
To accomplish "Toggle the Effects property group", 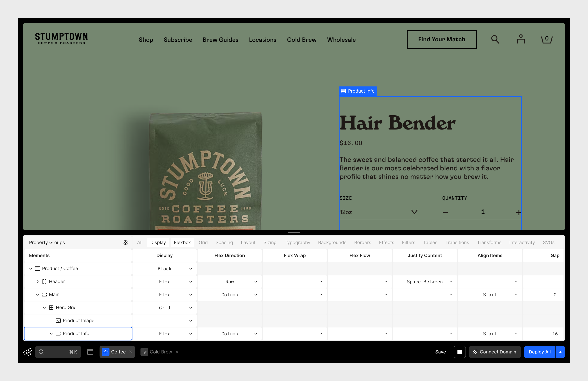I will click(x=386, y=243).
